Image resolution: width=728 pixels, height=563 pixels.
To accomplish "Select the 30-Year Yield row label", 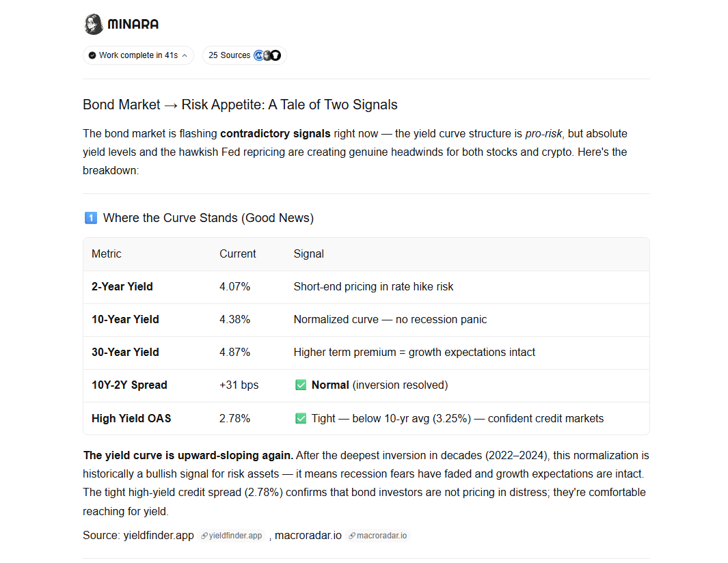I will pos(125,353).
